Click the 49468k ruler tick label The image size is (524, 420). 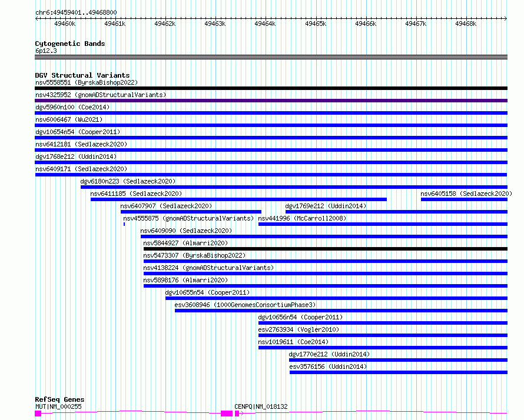tap(466, 24)
